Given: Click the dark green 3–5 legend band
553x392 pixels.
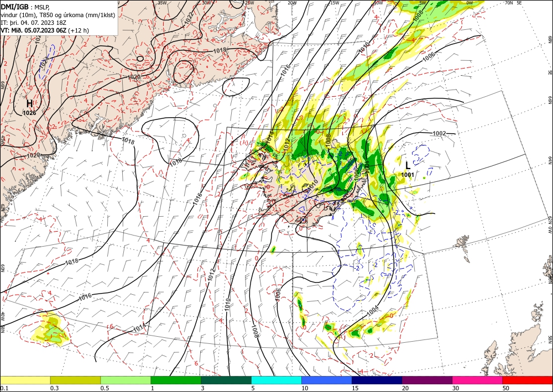Looking at the screenshot, I should click(226, 380).
